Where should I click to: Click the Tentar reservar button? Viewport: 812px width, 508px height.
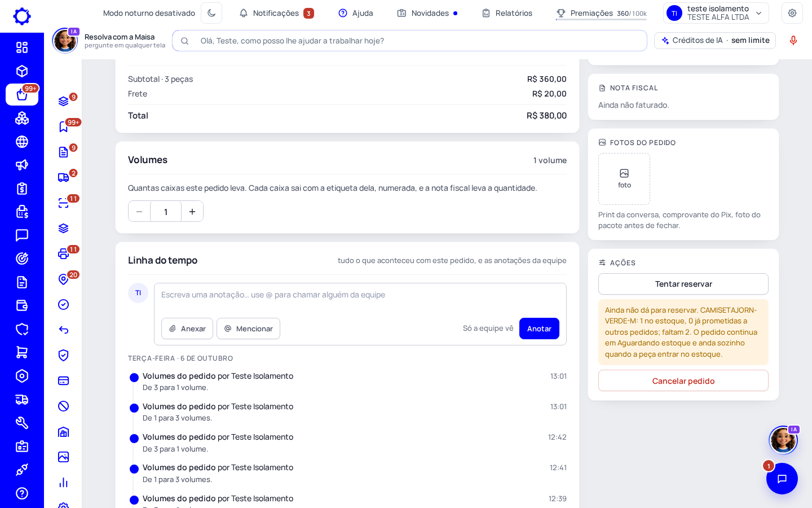tap(683, 284)
